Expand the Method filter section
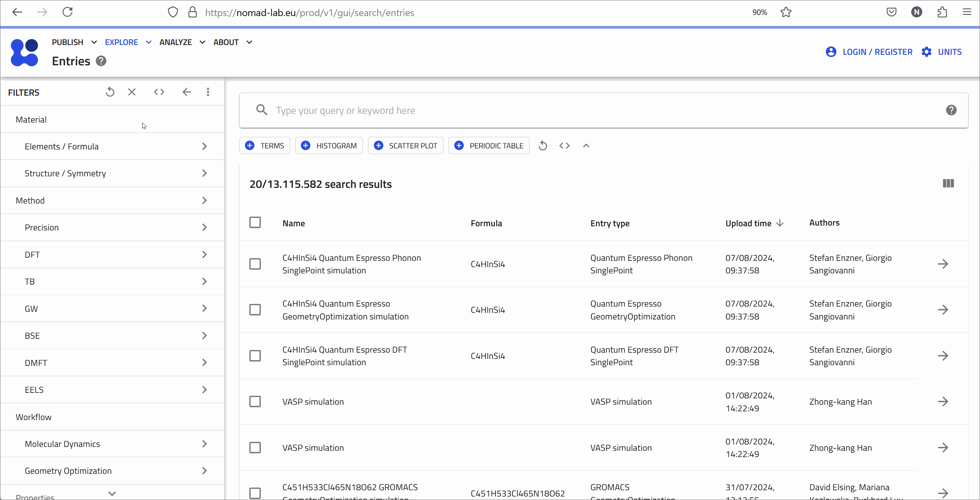 point(112,200)
